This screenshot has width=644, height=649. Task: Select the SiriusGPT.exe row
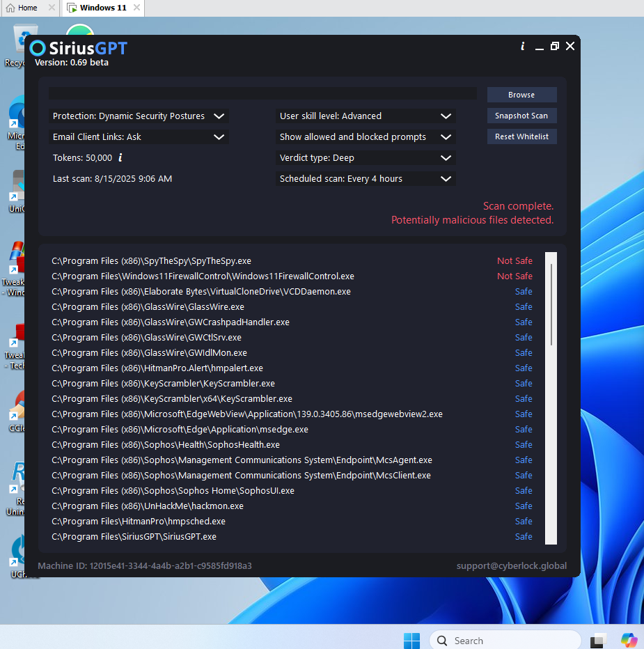click(292, 536)
